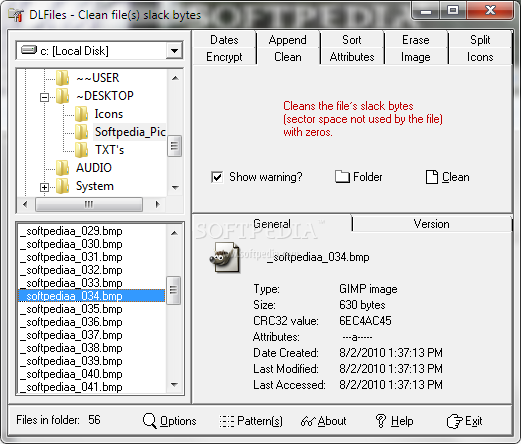Click the drive icon in the disk selector
This screenshot has height=444, width=521.
pyautogui.click(x=29, y=50)
